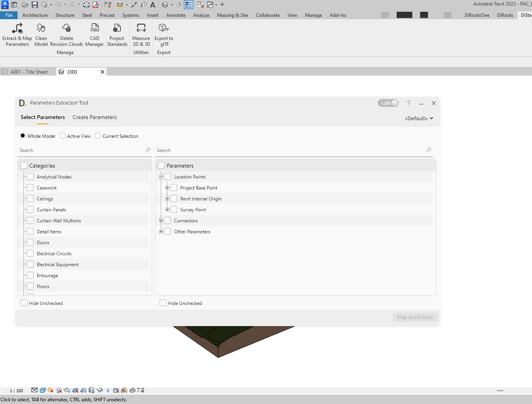The image size is (532, 404).
Task: Click the Map and Extract button
Action: pos(415,317)
